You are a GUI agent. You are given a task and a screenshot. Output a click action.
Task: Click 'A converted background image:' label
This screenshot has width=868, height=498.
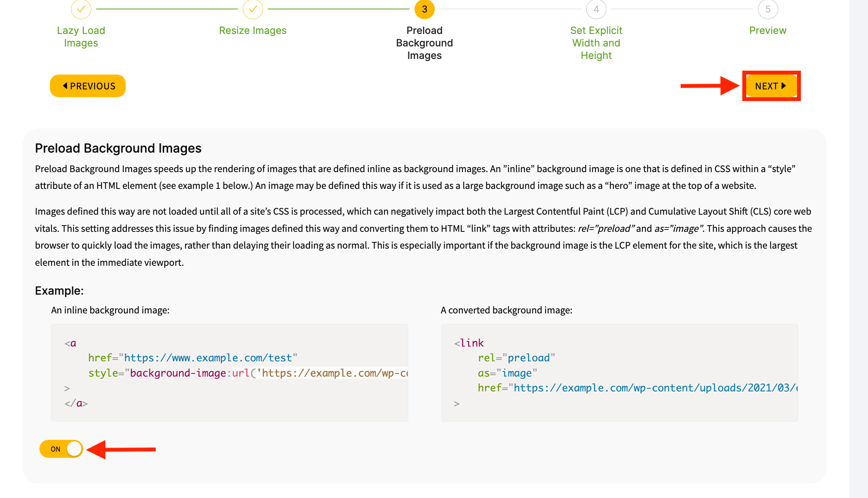(507, 310)
